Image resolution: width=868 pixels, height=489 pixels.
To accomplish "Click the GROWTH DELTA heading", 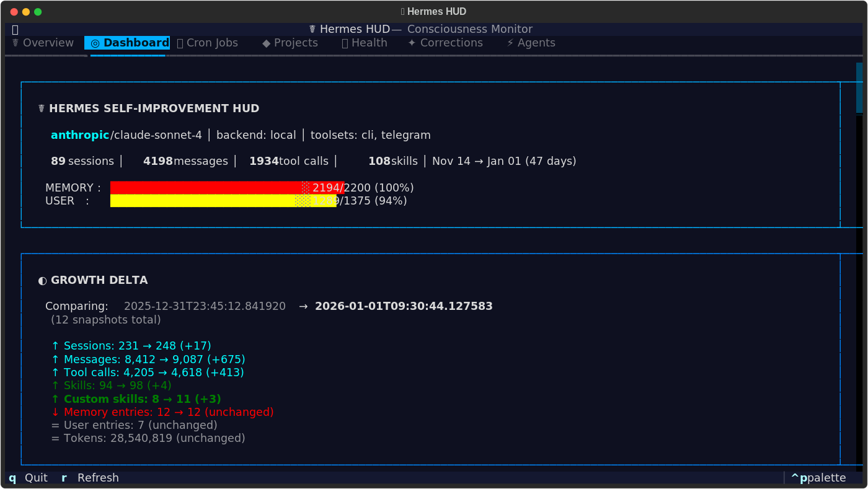I will tap(99, 280).
